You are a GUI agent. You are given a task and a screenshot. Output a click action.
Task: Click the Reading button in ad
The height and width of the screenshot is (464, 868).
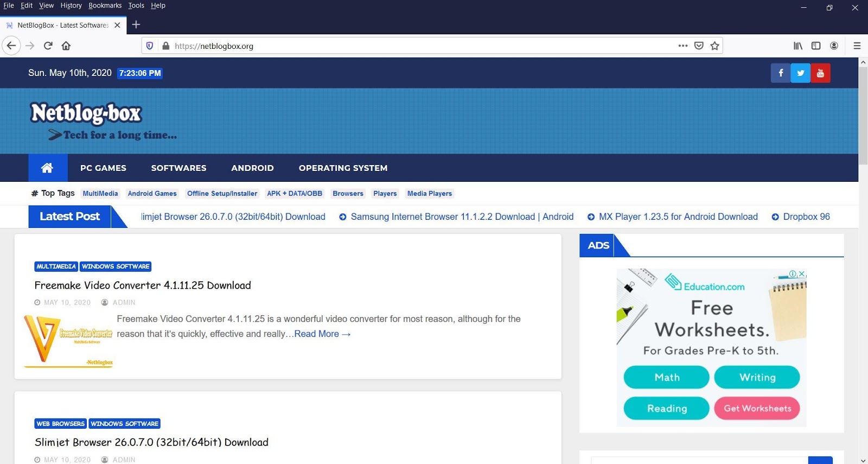click(x=667, y=408)
